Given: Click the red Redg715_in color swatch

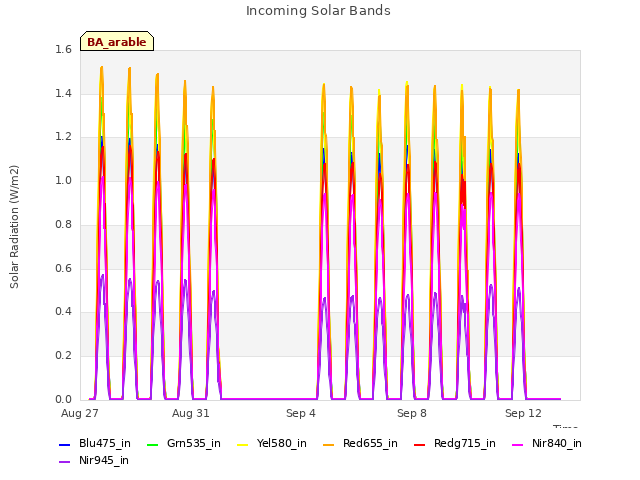Looking at the screenshot, I should pyautogui.click(x=419, y=444).
